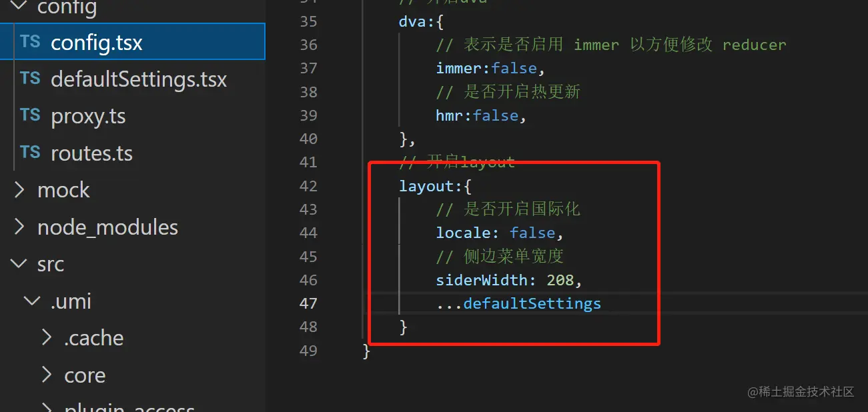
Task: Expand the core folder chevron
Action: point(46,375)
